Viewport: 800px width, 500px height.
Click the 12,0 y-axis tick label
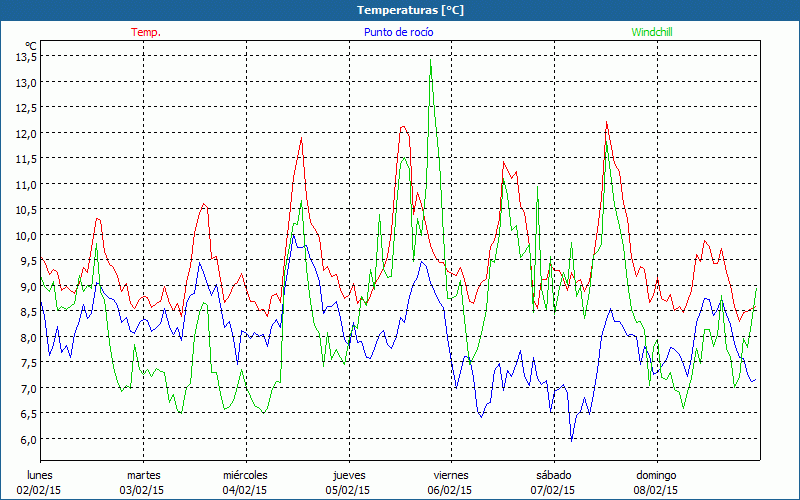pos(26,133)
